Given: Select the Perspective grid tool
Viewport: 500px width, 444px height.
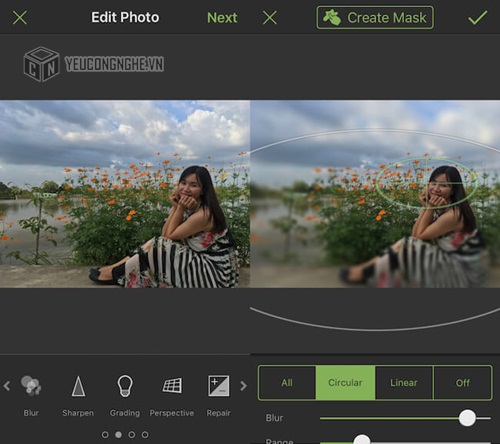Looking at the screenshot, I should point(172,386).
